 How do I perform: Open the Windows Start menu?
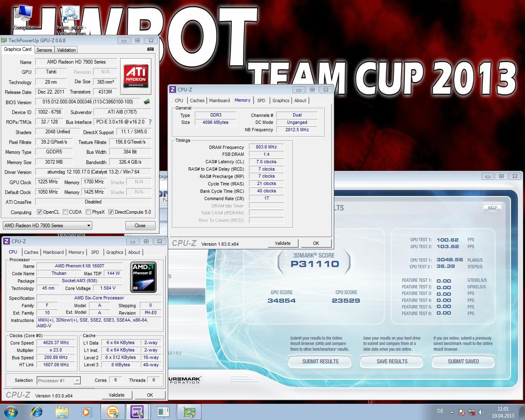coord(10,411)
